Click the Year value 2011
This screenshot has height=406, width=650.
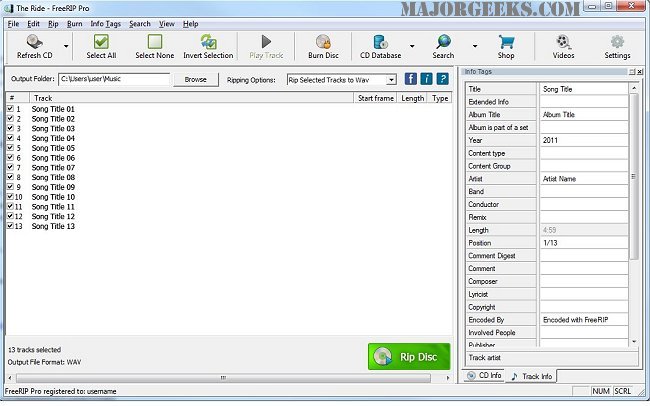point(584,140)
